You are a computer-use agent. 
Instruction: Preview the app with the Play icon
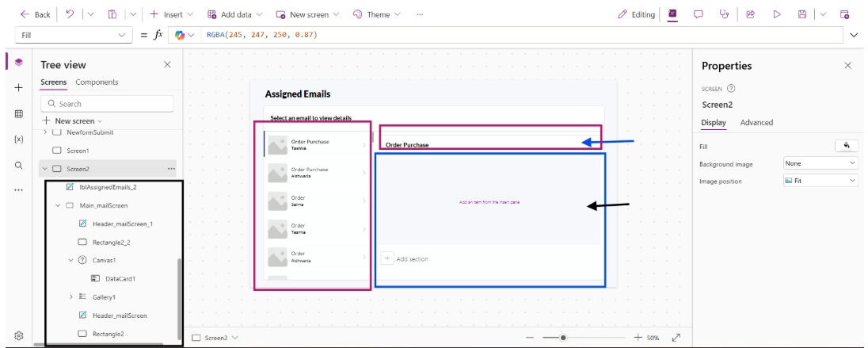(777, 14)
